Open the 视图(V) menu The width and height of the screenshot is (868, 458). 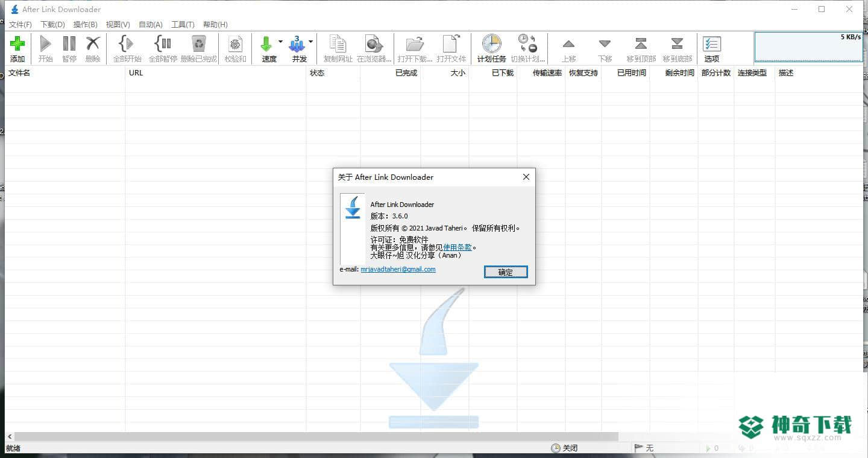click(118, 25)
